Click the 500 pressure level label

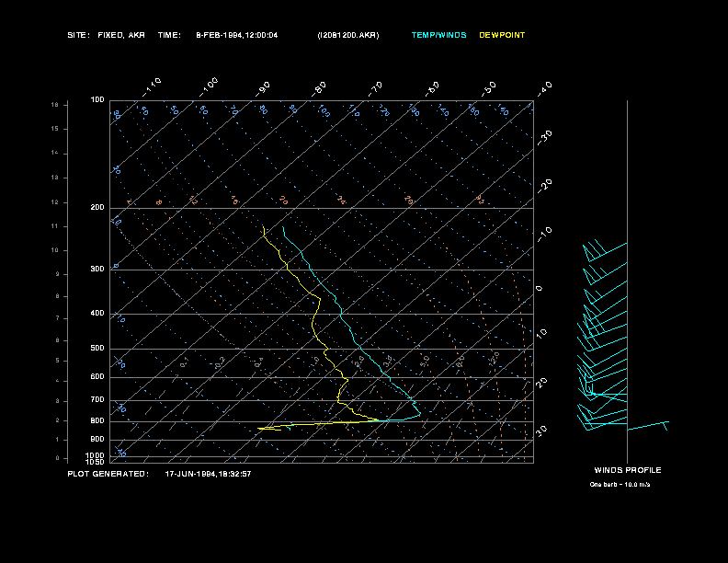pyautogui.click(x=97, y=348)
